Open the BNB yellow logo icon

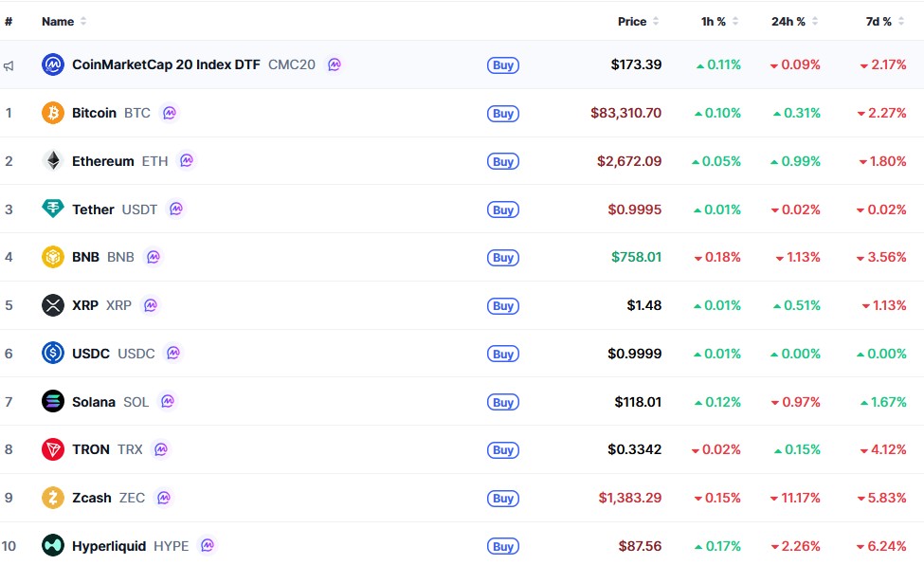click(x=53, y=257)
